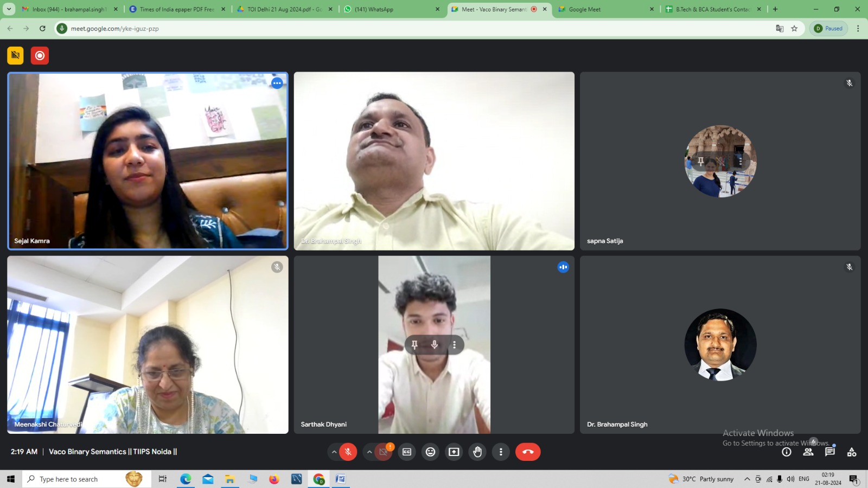Launch Microsoft Edge from taskbar
This screenshot has height=488, width=868.
tap(186, 479)
